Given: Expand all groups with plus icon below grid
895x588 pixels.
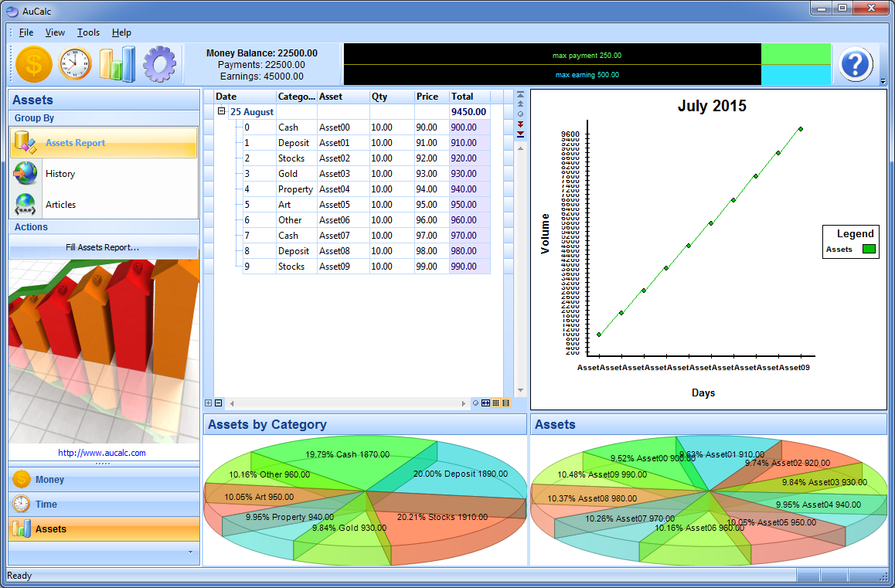Looking at the screenshot, I should tap(209, 403).
